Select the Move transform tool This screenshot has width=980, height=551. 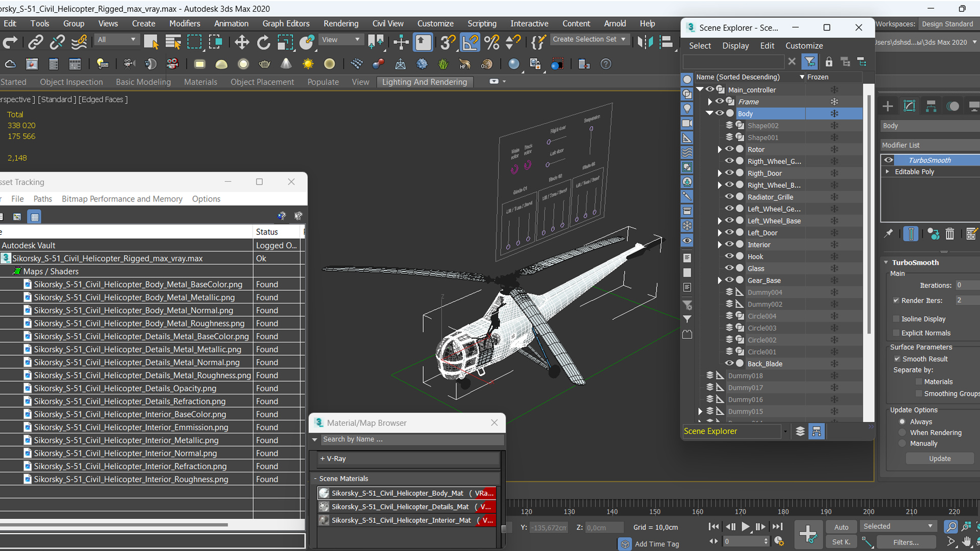(241, 42)
